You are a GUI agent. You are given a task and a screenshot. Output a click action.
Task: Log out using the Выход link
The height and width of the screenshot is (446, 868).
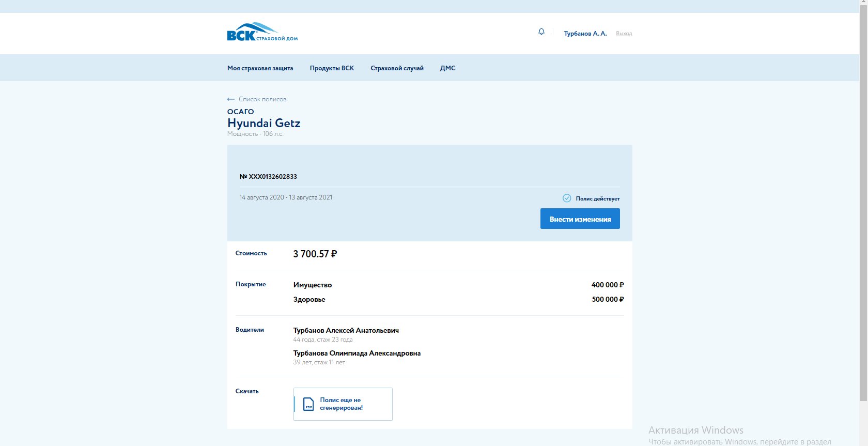pos(624,34)
